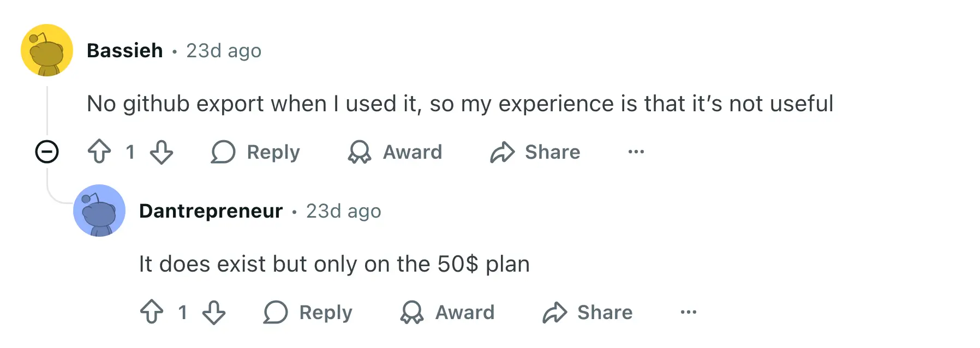Open the overflow menu on Bassieh's comment
The height and width of the screenshot is (348, 980).
pos(635,152)
